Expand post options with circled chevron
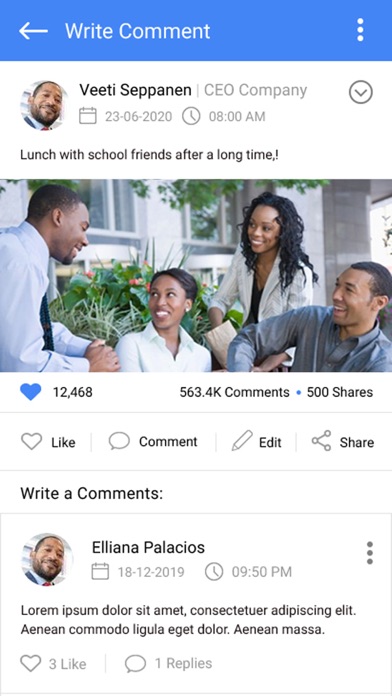 (x=360, y=92)
